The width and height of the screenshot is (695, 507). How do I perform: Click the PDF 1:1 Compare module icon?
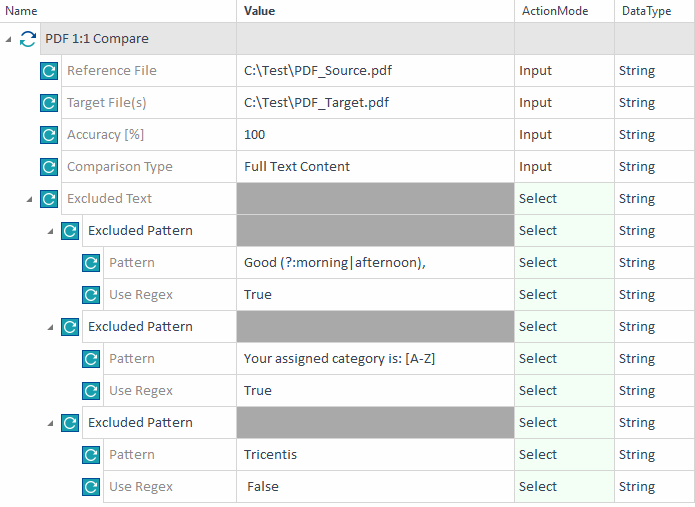[28, 39]
